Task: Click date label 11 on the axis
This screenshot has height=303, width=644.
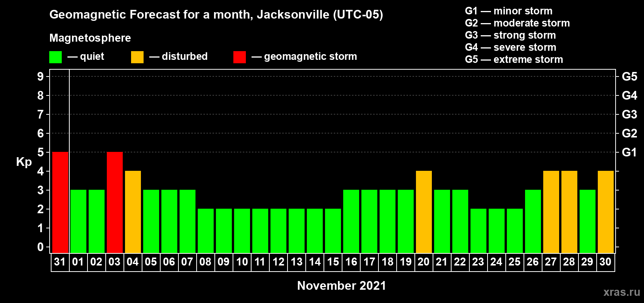Action: (x=260, y=262)
